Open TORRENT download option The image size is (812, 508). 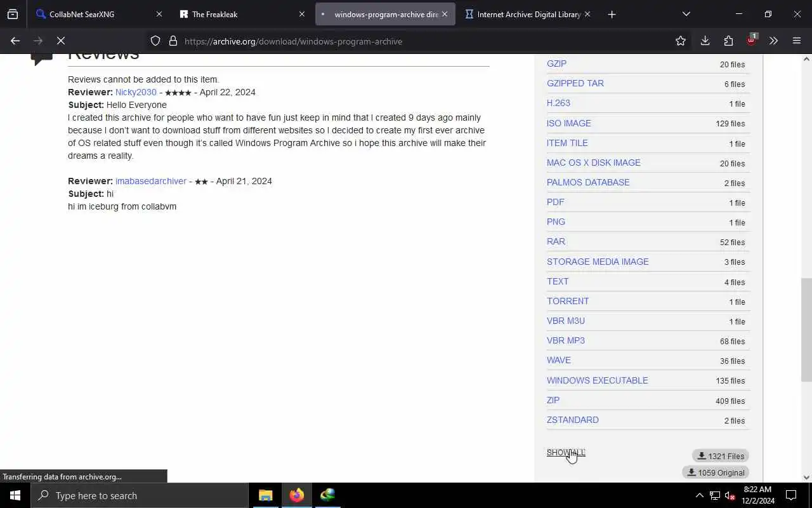coord(568,301)
